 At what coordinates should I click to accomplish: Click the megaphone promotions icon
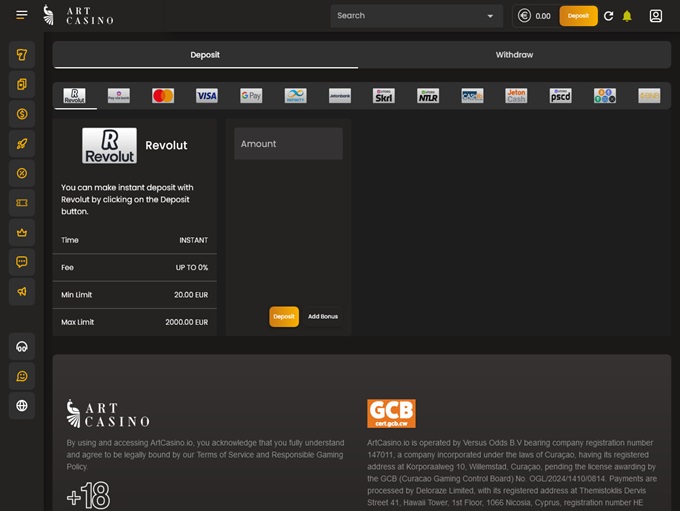pyautogui.click(x=22, y=291)
